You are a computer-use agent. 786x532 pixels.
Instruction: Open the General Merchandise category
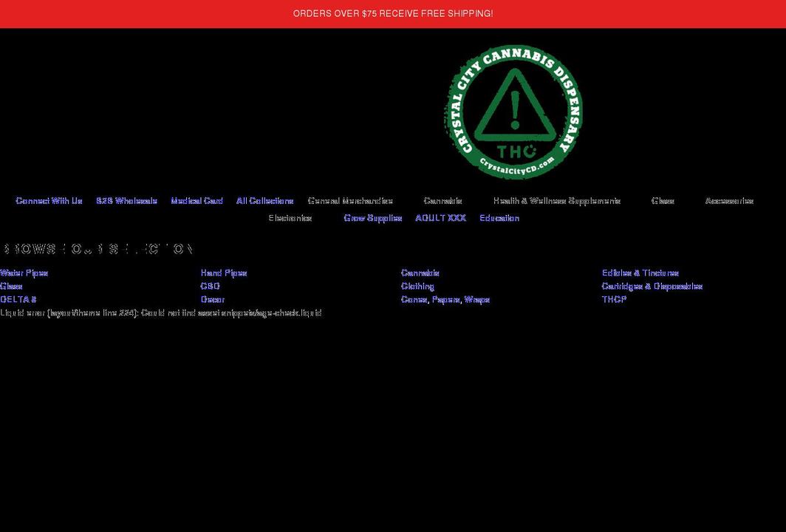tap(351, 200)
